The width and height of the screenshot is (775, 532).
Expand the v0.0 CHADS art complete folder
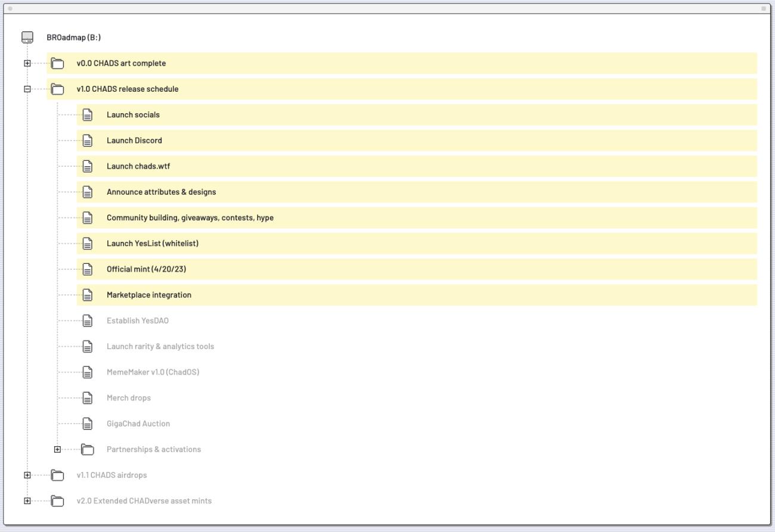27,63
